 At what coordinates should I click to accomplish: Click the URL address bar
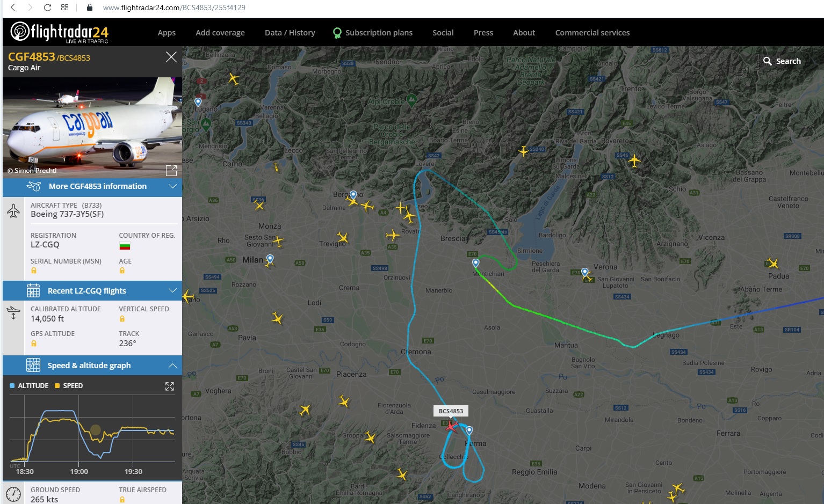[x=174, y=8]
